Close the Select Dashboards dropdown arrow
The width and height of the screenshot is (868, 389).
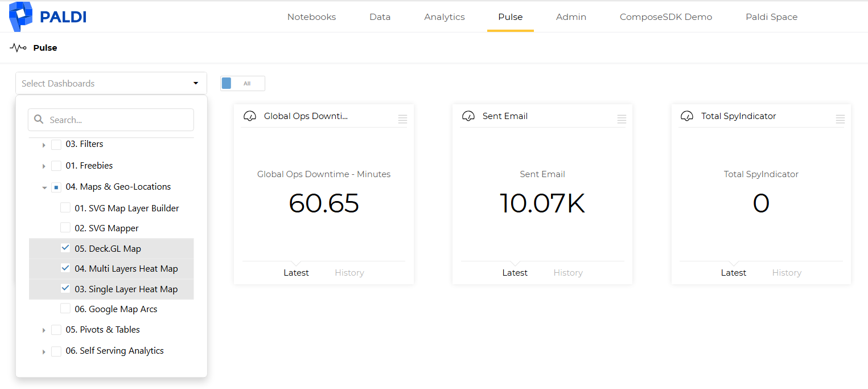[196, 83]
